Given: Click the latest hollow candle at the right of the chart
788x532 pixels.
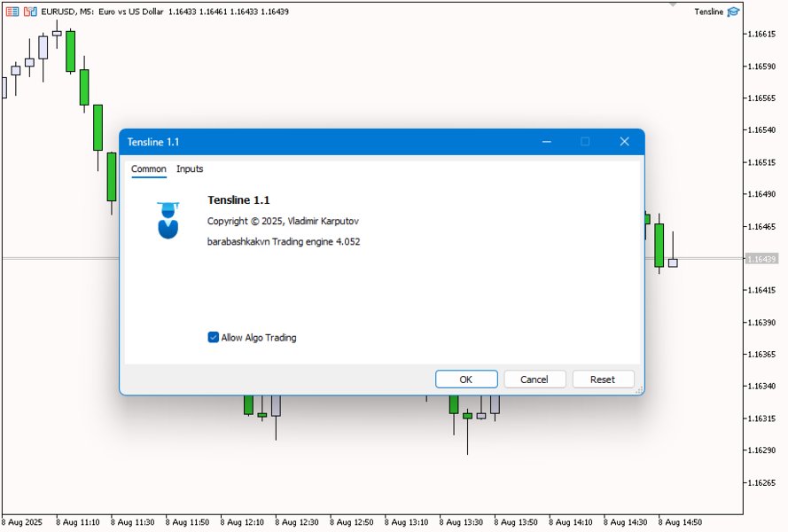Looking at the screenshot, I should [673, 262].
